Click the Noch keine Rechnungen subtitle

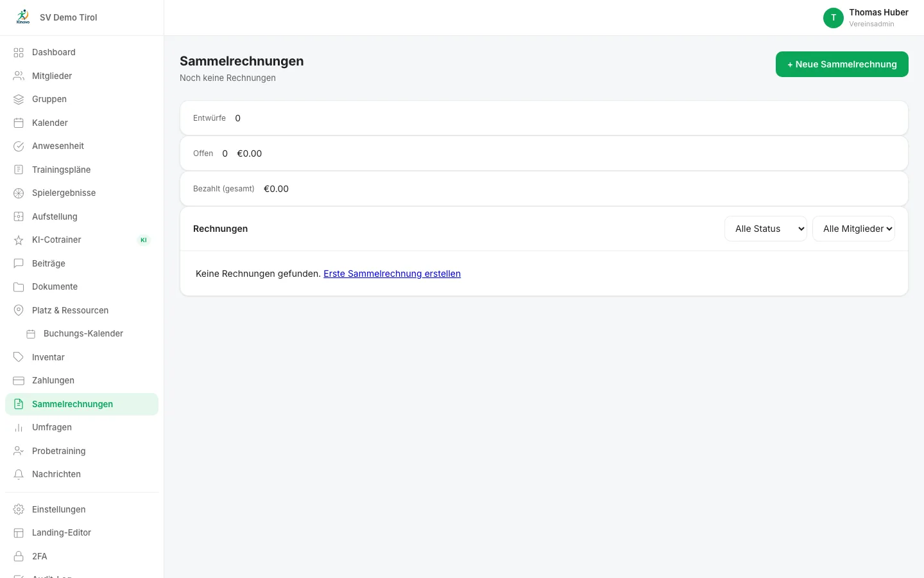pyautogui.click(x=228, y=78)
